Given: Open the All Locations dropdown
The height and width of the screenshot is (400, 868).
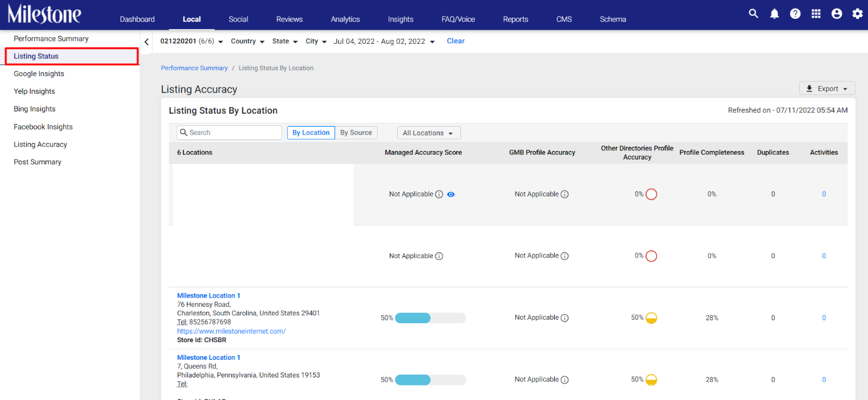Looking at the screenshot, I should coord(429,133).
